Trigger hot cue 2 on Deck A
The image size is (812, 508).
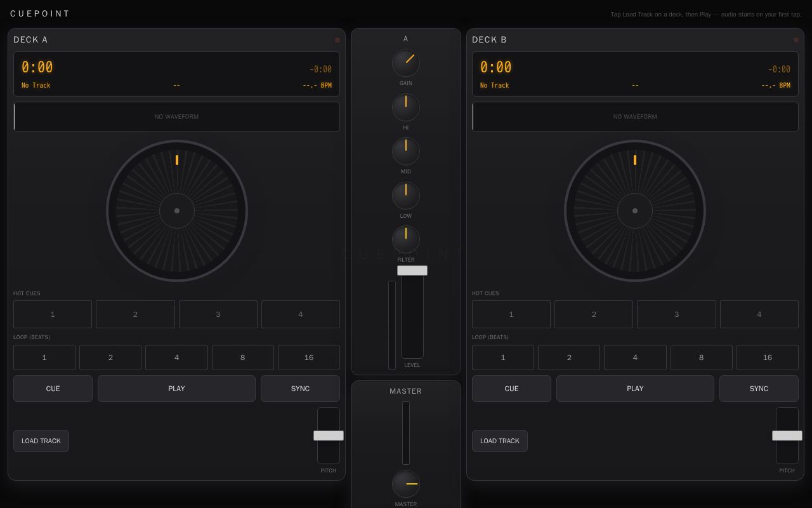(x=135, y=314)
